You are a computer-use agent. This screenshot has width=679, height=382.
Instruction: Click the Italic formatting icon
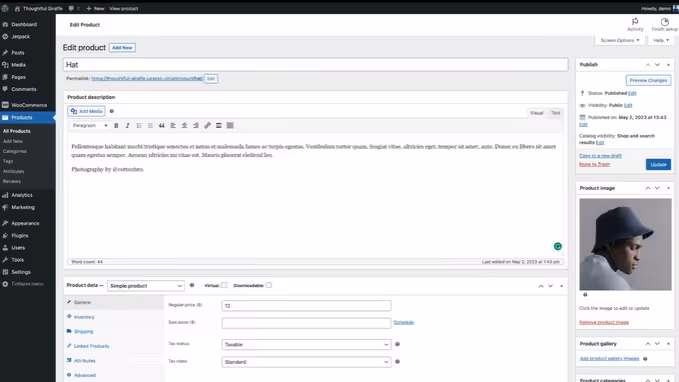(127, 126)
